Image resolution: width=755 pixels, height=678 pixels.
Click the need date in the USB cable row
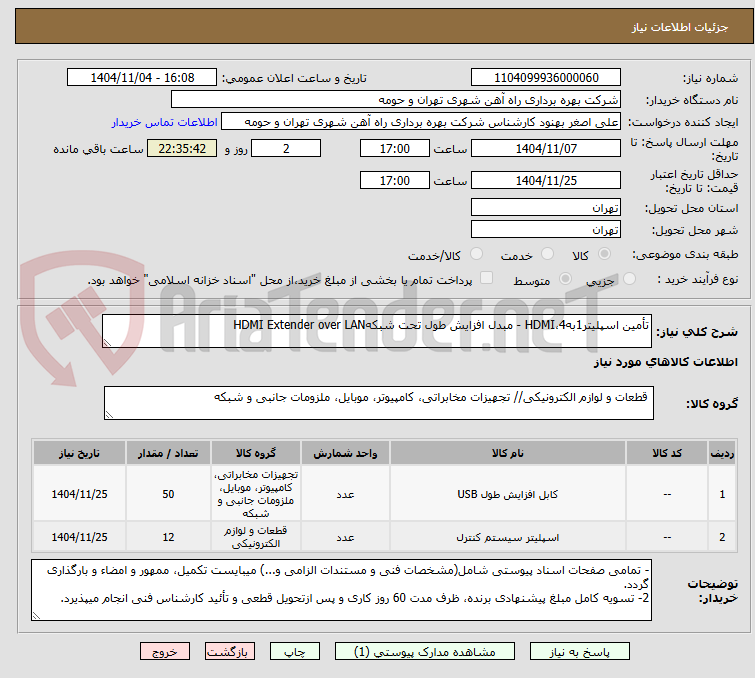point(79,494)
